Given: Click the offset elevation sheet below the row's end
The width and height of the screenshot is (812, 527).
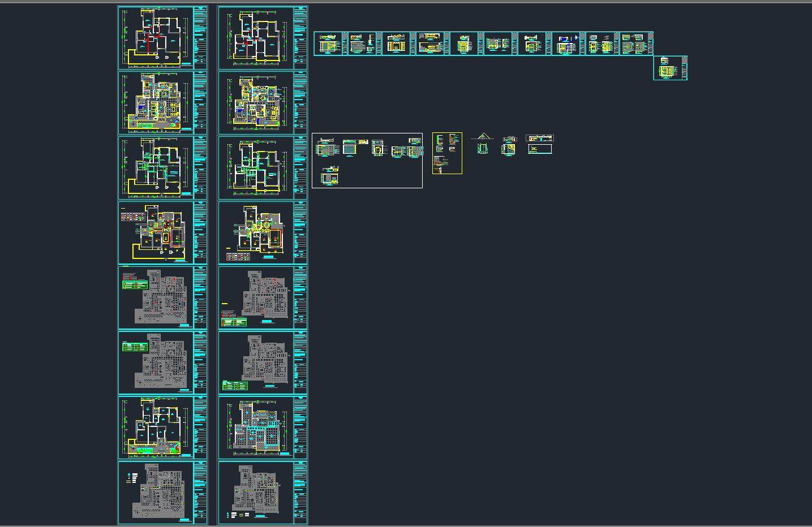Looking at the screenshot, I should 670,68.
